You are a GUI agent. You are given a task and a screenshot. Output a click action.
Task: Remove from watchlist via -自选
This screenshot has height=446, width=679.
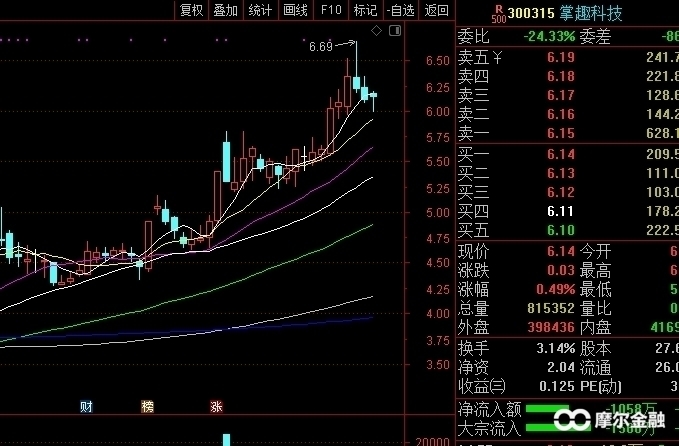tap(401, 10)
